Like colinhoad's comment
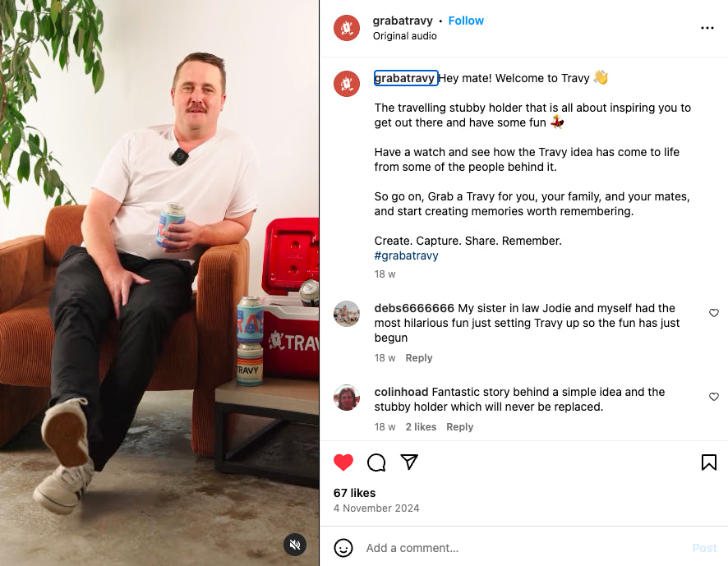The height and width of the screenshot is (566, 728). 713,397
